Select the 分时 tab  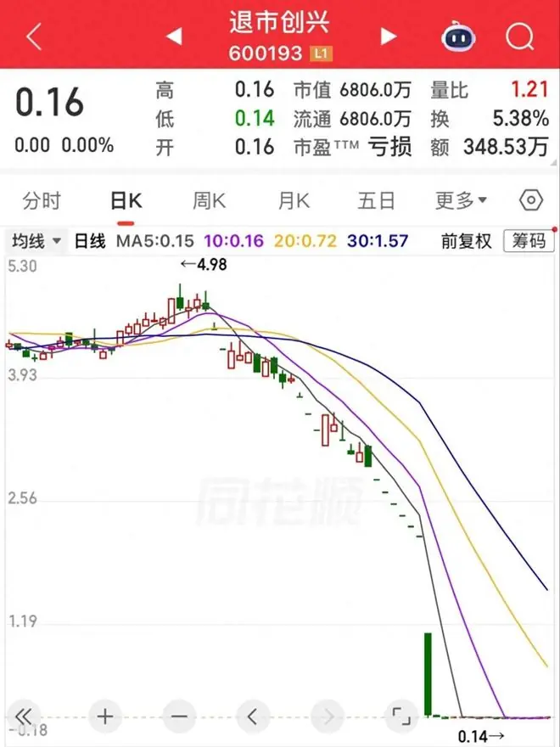pos(42,200)
